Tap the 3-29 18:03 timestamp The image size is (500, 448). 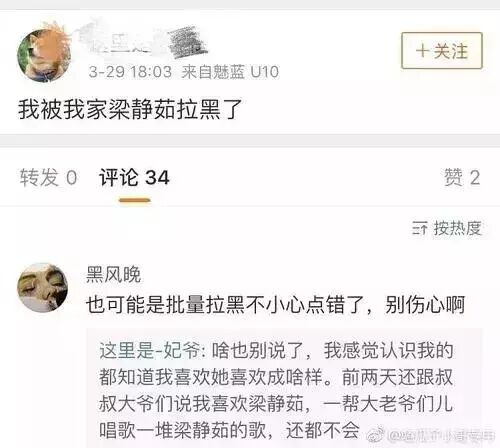pos(130,72)
